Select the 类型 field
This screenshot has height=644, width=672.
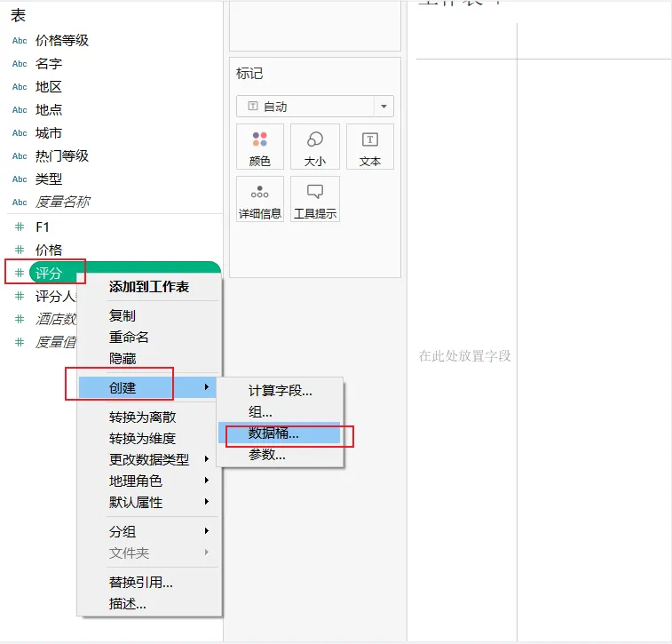click(49, 179)
